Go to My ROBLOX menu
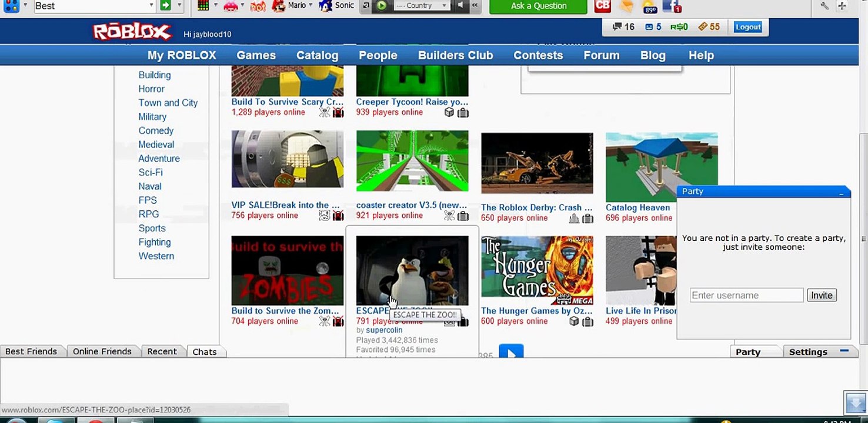The width and height of the screenshot is (868, 423). [182, 55]
